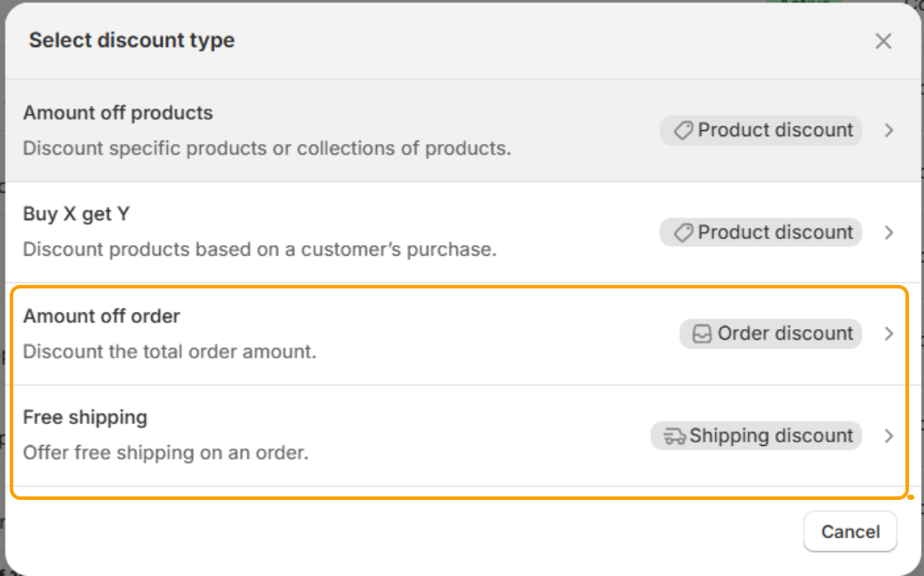Image resolution: width=924 pixels, height=576 pixels.
Task: Click the Order discount badge label
Action: tap(785, 334)
